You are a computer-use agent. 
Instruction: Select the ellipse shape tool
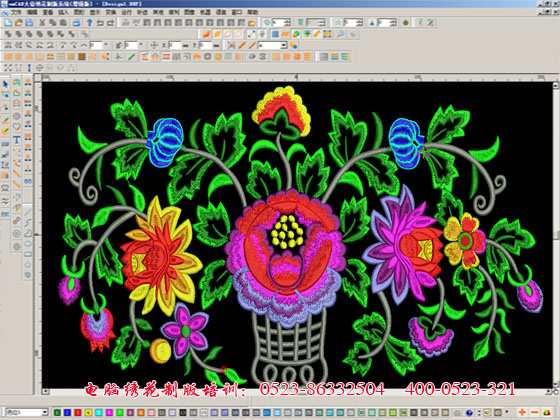pyautogui.click(x=28, y=244)
